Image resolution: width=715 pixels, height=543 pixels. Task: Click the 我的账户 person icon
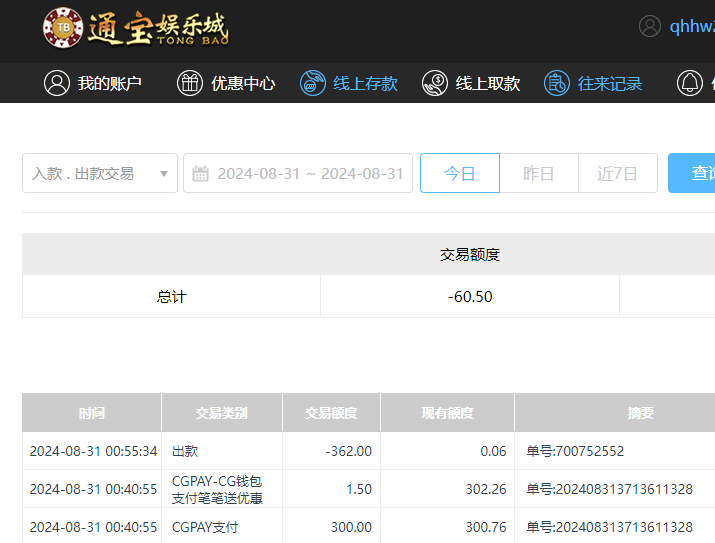coord(57,83)
